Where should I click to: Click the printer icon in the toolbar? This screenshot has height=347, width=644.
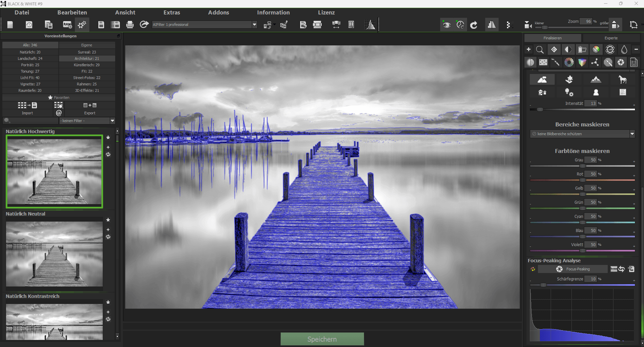pyautogui.click(x=130, y=25)
